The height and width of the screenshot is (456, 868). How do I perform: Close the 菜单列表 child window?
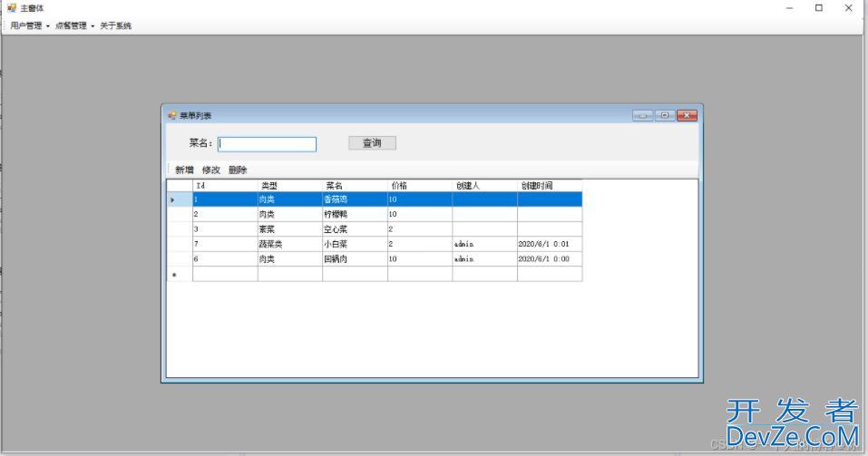tap(687, 116)
